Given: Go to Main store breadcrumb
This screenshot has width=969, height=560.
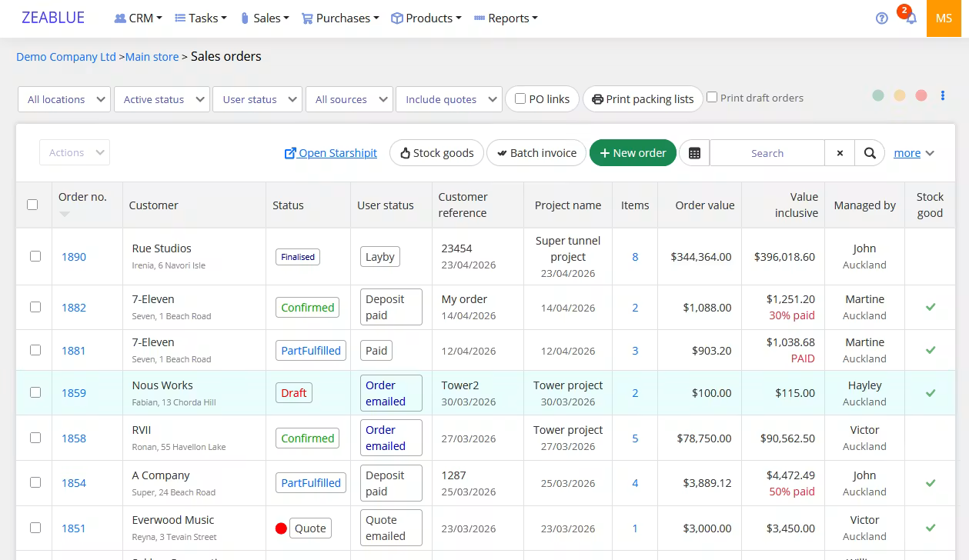Looking at the screenshot, I should pyautogui.click(x=152, y=57).
